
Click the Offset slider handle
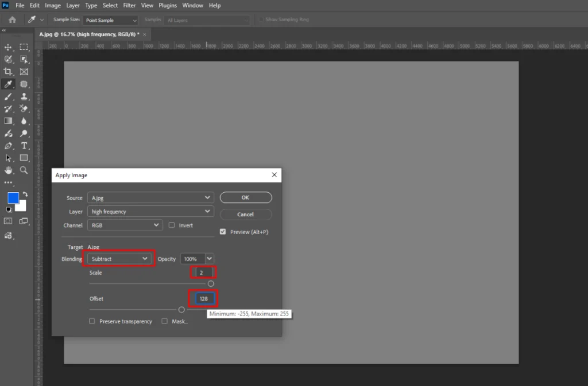pyautogui.click(x=181, y=310)
